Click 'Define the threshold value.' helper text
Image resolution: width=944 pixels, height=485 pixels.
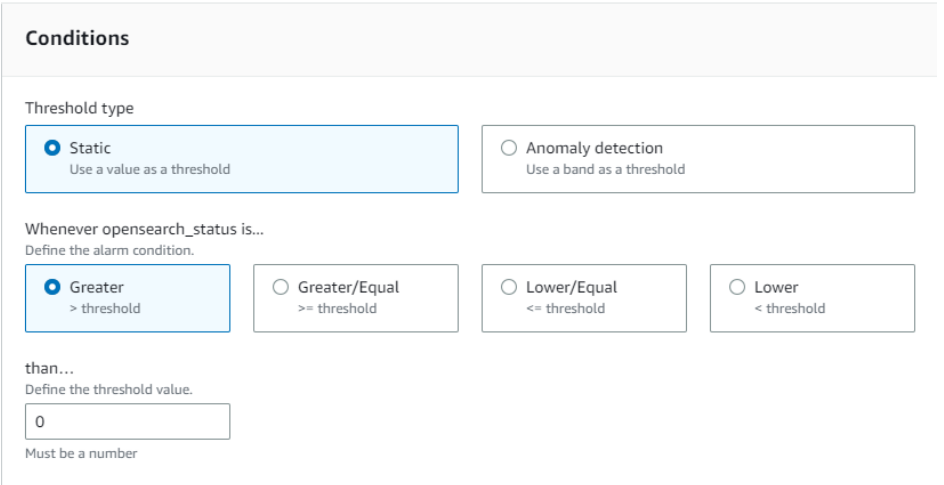click(109, 389)
